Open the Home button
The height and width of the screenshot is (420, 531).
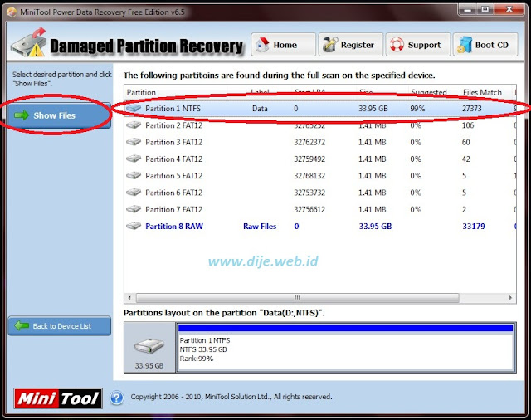pos(283,45)
